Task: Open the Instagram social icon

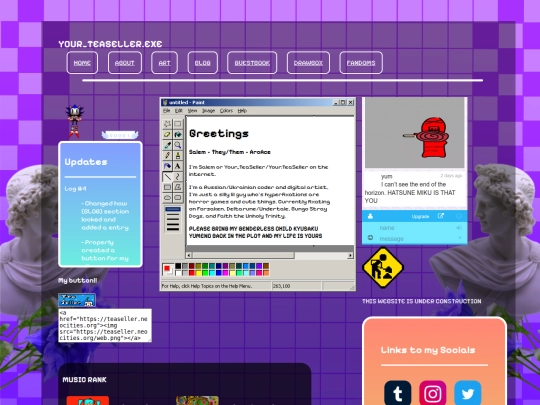Action: (x=433, y=393)
